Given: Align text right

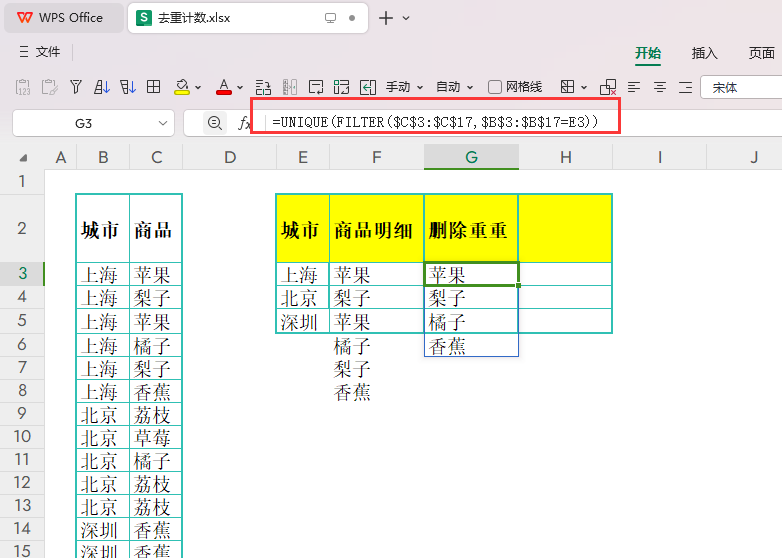Looking at the screenshot, I should pyautogui.click(x=686, y=88).
